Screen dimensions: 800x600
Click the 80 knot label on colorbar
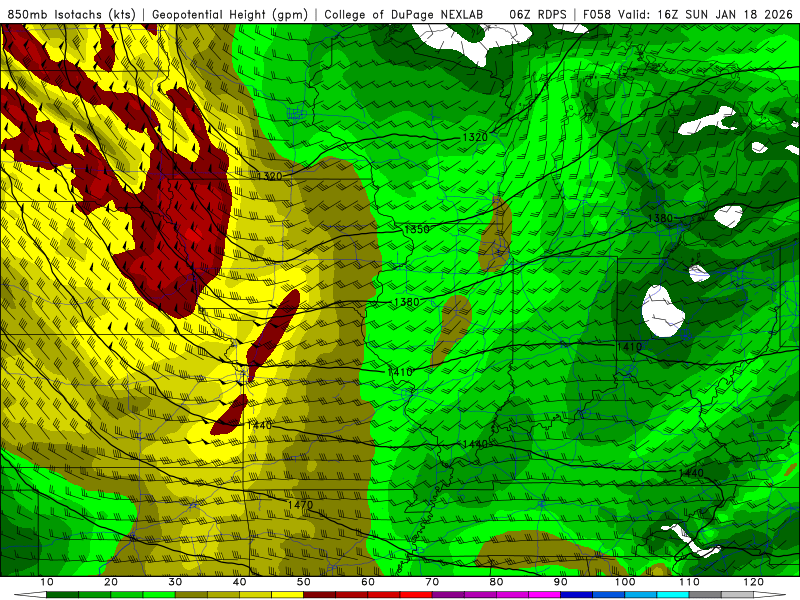click(x=496, y=582)
